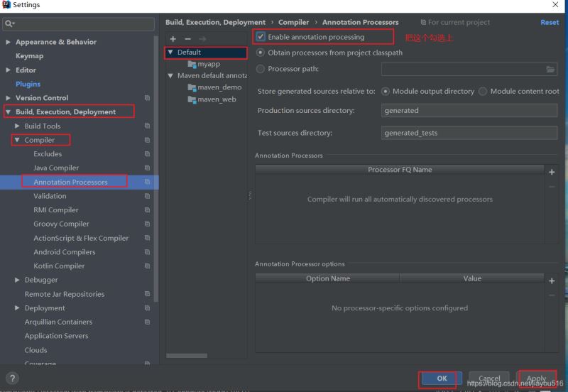Click the add profile plus icon
Image resolution: width=568 pixels, height=392 pixels.
(173, 38)
